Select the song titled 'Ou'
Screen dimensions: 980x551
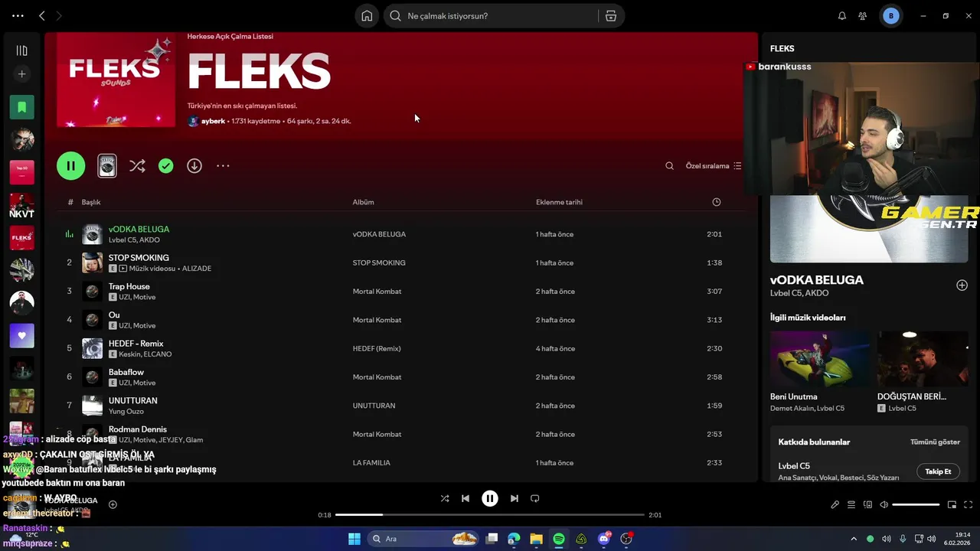click(x=114, y=315)
